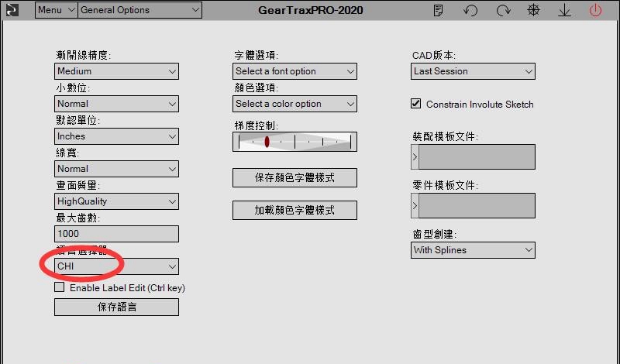Click the red power icon
620x364 pixels.
[595, 10]
